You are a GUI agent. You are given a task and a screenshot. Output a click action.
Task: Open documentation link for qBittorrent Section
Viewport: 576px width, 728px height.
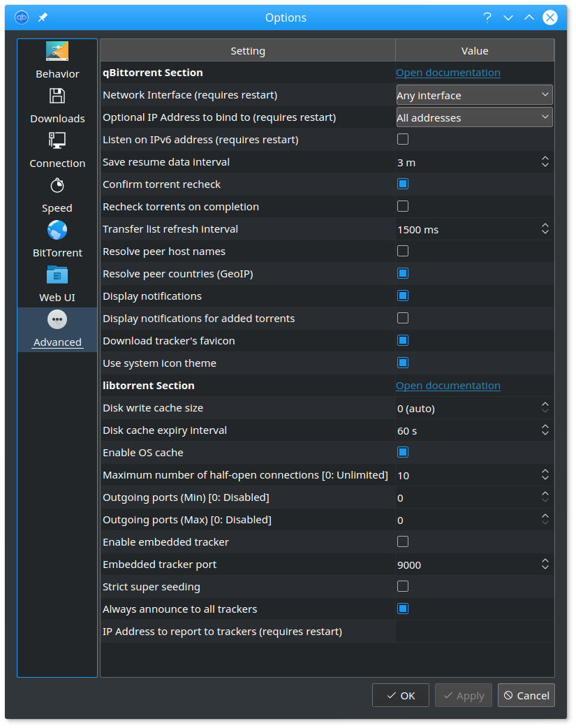click(x=448, y=73)
